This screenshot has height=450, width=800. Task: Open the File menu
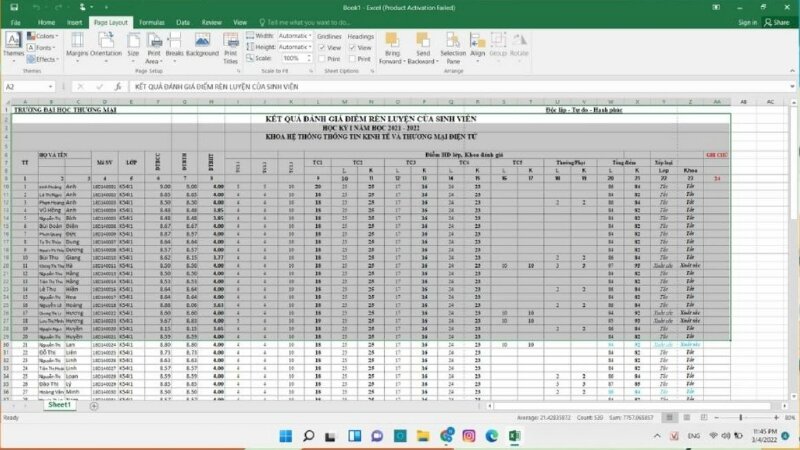pos(15,22)
